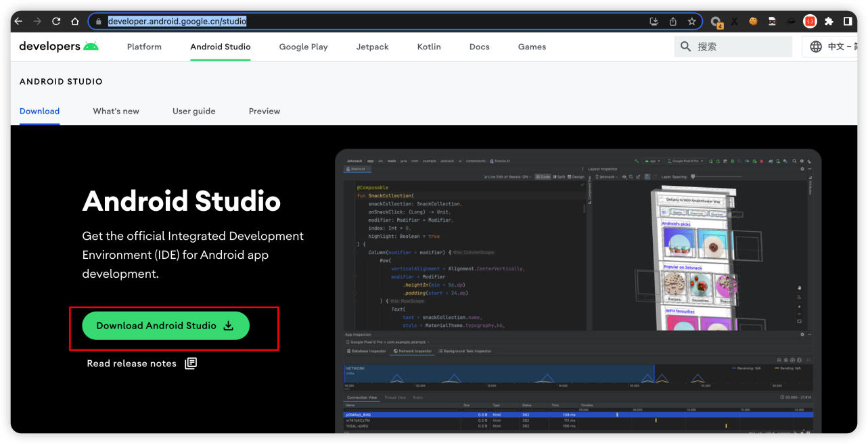Click the Download Android Studio button
This screenshot has width=868, height=444.
pos(166,326)
